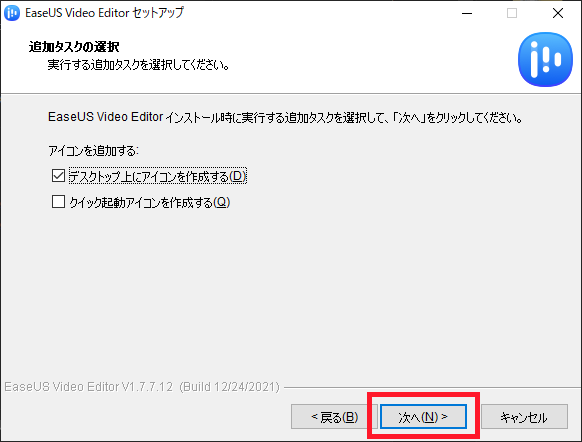
Task: Minimize the setup window
Action: pos(467,13)
